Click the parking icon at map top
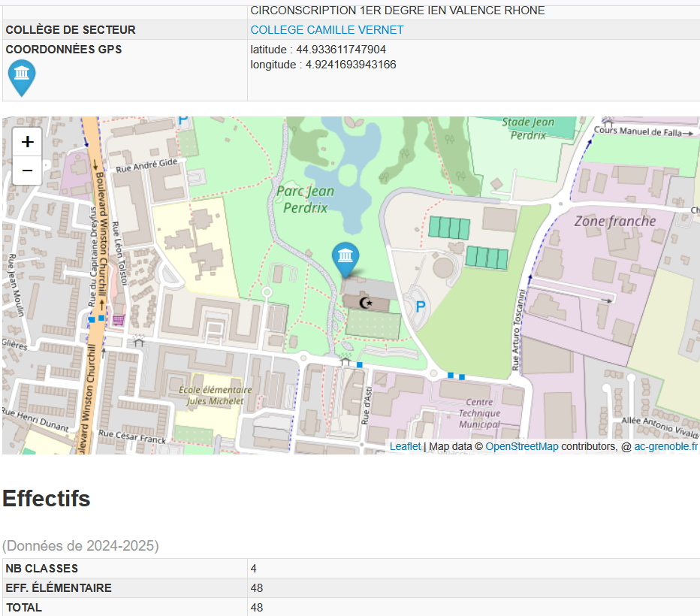The image size is (700, 616). point(183,121)
